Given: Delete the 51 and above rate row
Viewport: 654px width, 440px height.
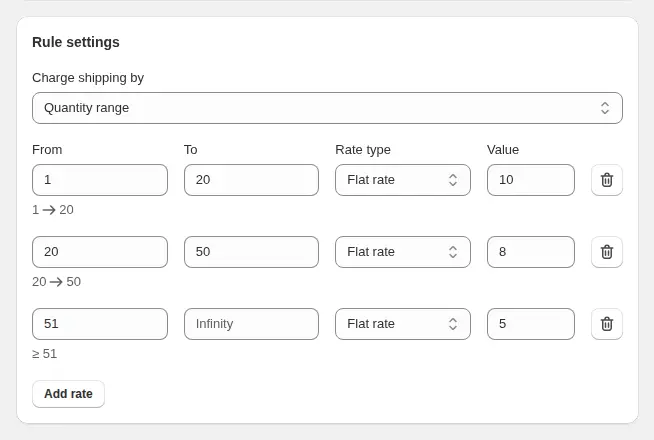Looking at the screenshot, I should [606, 324].
